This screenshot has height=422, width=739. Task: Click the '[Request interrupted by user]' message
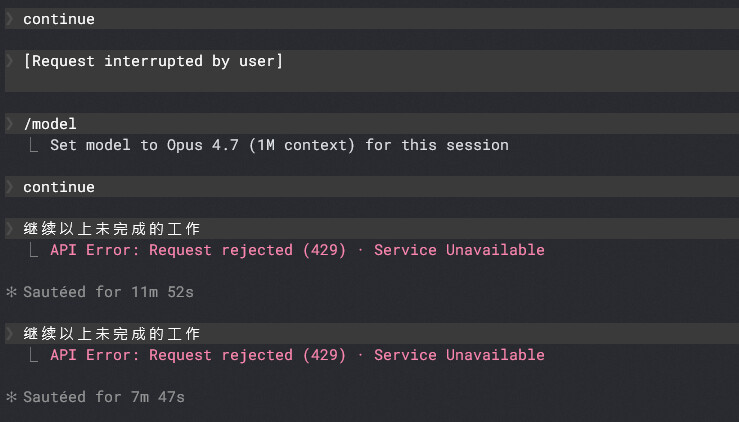pos(153,61)
